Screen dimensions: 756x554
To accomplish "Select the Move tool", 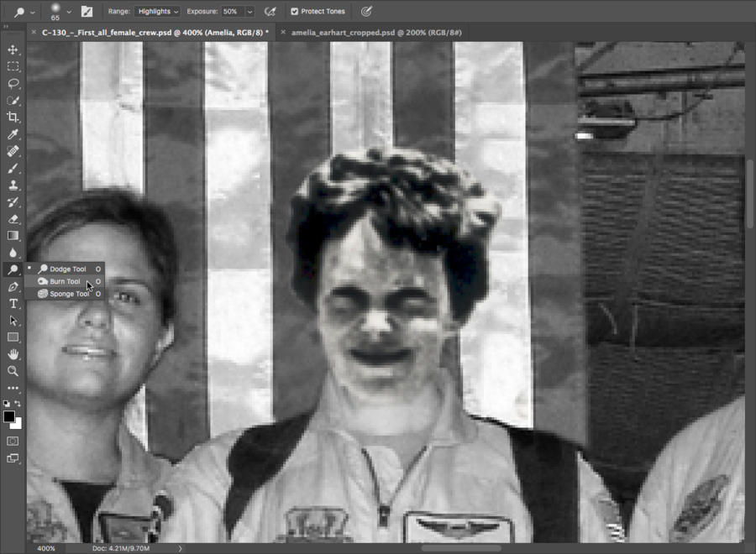I will coord(13,50).
